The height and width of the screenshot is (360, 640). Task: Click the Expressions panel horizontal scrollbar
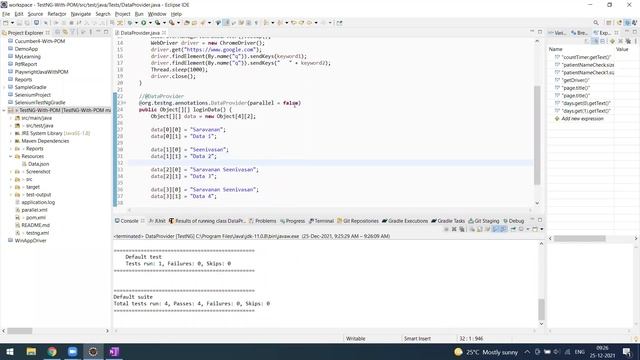click(x=579, y=238)
